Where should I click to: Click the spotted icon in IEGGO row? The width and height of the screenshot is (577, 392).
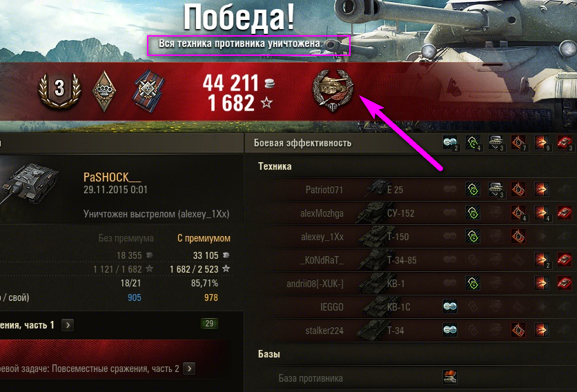(x=450, y=307)
